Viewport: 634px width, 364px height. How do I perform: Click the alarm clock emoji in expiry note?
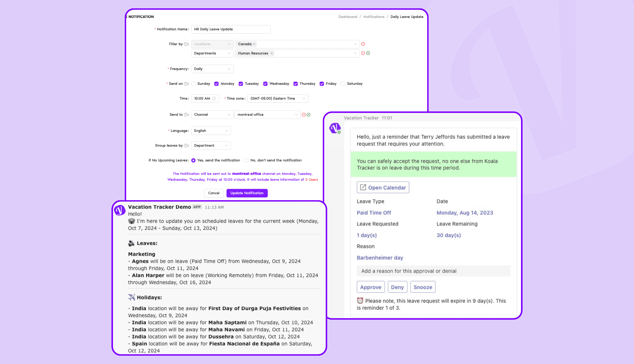coord(360,301)
